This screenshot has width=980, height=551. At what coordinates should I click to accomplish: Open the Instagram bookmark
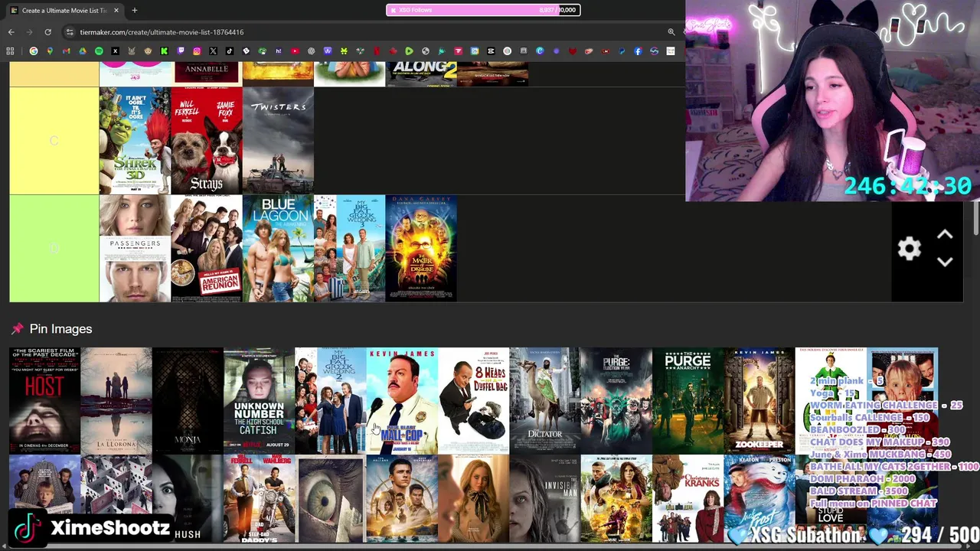coord(197,51)
